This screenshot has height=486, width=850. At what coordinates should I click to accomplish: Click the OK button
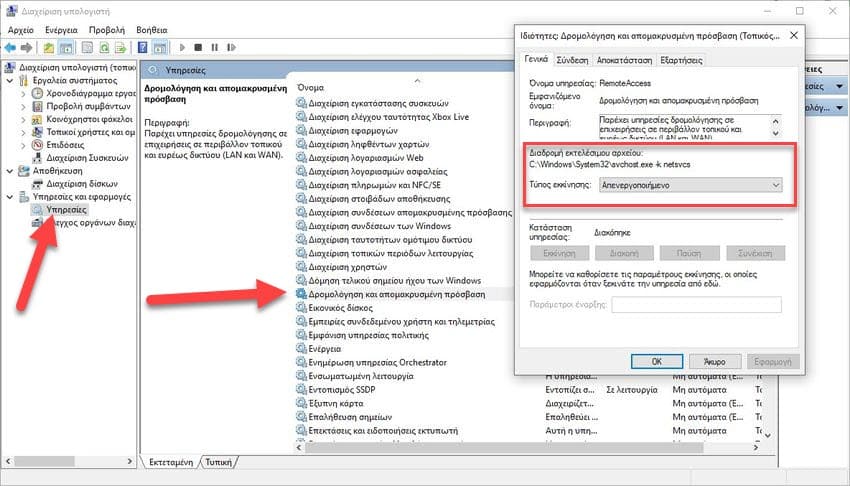click(x=656, y=361)
